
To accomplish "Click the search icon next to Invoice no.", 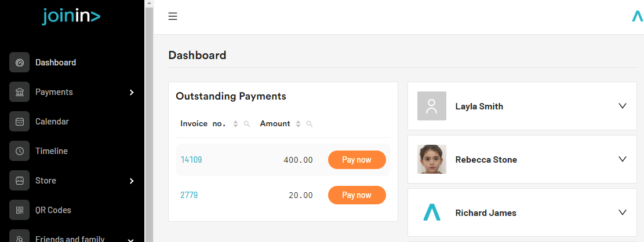I will click(x=247, y=124).
